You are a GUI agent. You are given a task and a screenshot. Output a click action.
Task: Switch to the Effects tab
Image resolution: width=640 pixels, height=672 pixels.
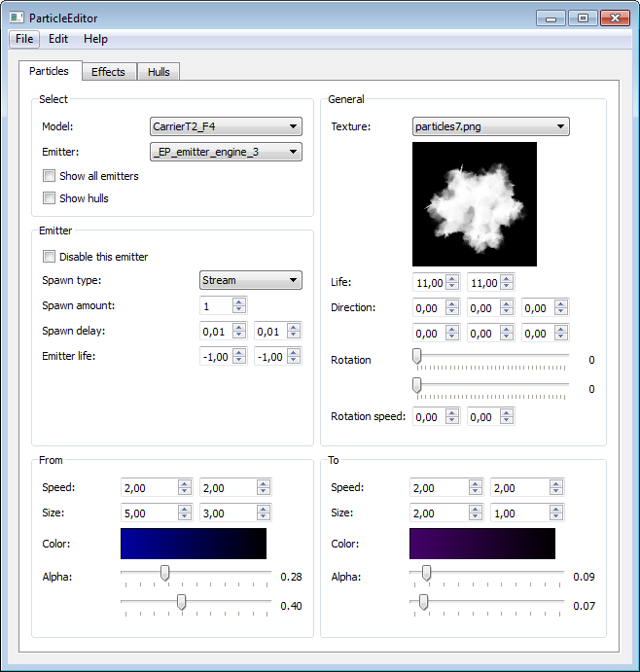pyautogui.click(x=109, y=72)
